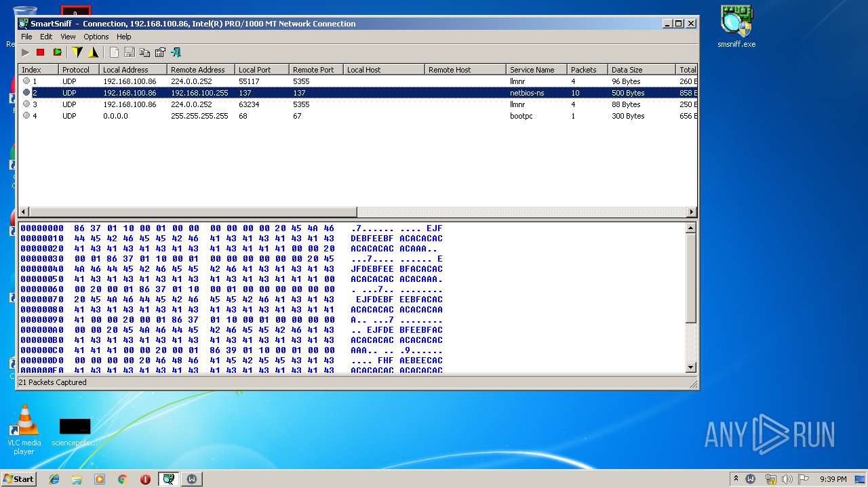The image size is (868, 488).
Task: Sort by the Remote Host column header
Action: (x=465, y=70)
